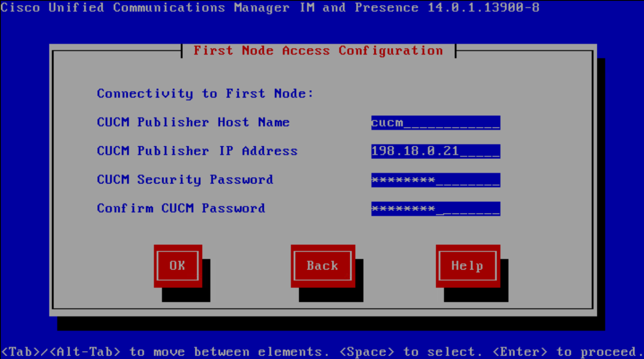Click the CUCM Publisher Host Name input field
644x359 pixels.
click(x=435, y=122)
